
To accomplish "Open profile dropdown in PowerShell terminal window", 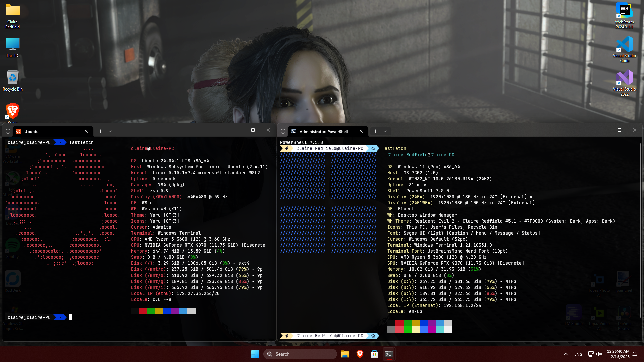I will pos(385,131).
